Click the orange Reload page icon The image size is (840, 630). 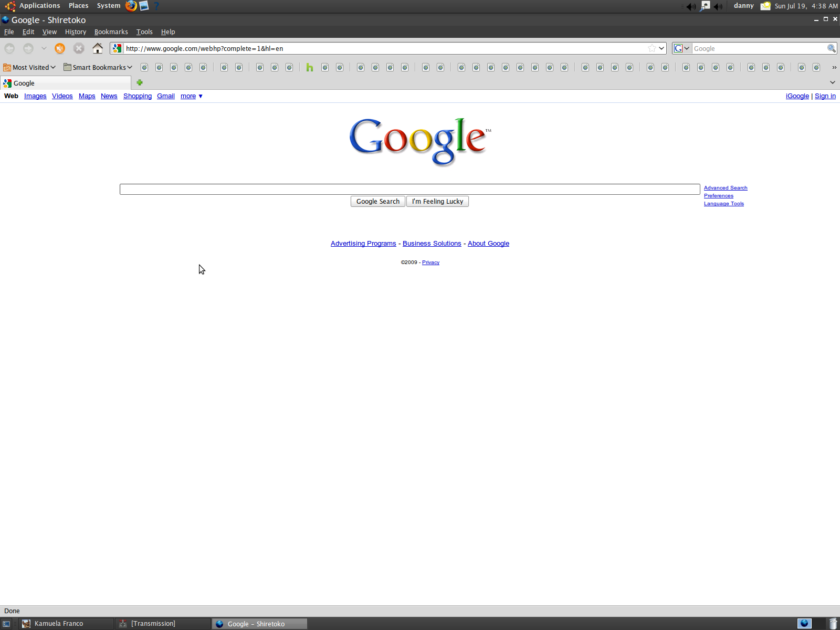(60, 48)
